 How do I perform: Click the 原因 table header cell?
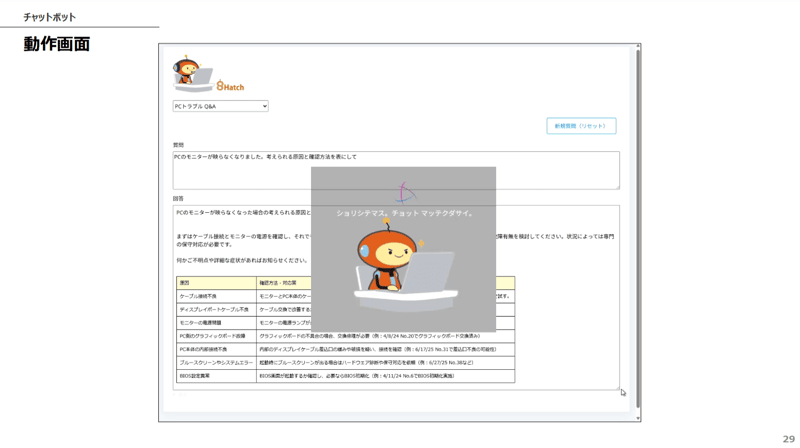point(216,283)
